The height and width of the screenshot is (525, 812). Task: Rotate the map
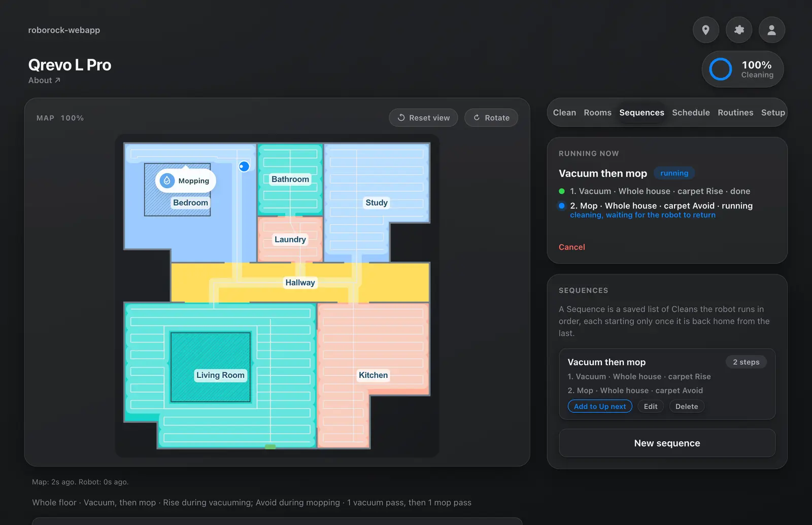[491, 118]
